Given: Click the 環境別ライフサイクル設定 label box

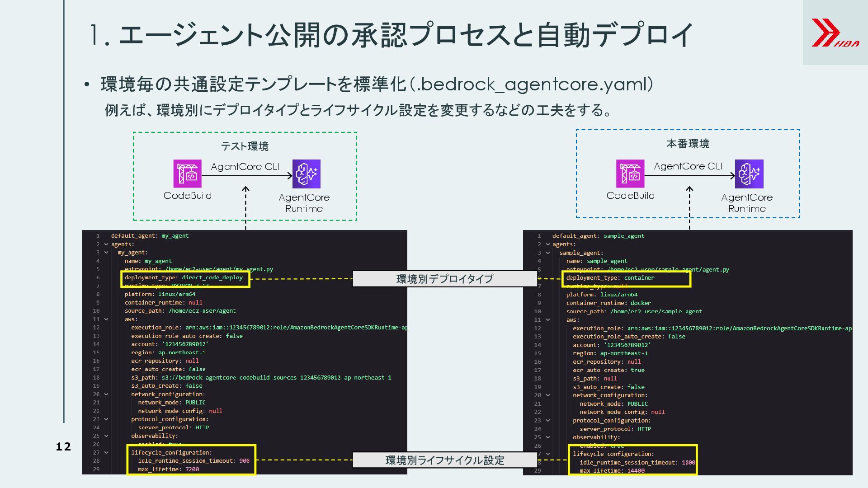Looking at the screenshot, I should point(444,460).
